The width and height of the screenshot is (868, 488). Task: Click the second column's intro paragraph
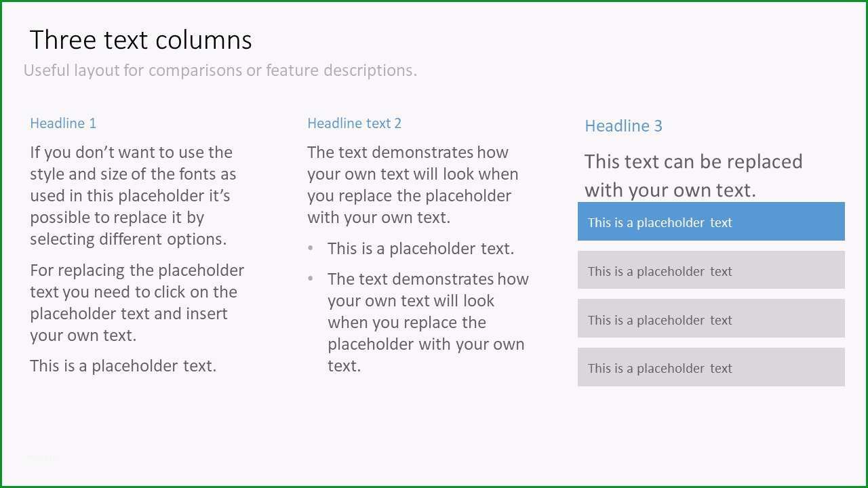pos(413,185)
